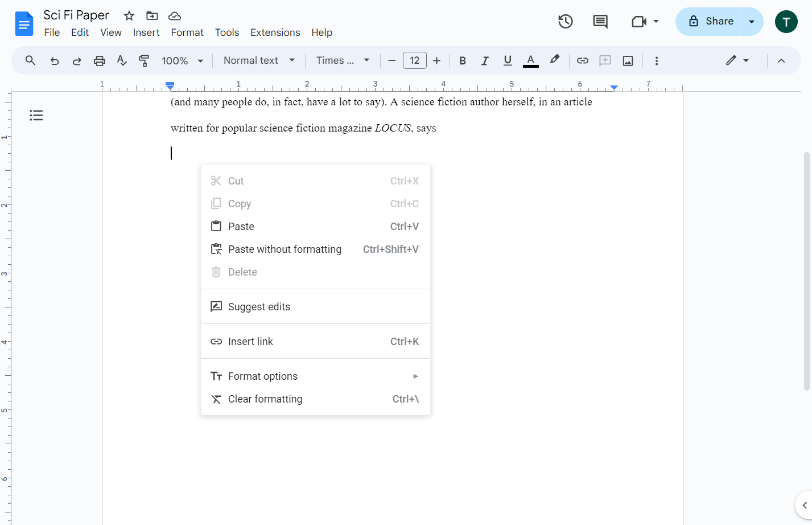Choose Paste from the context menu
The image size is (812, 525).
tap(315, 227)
